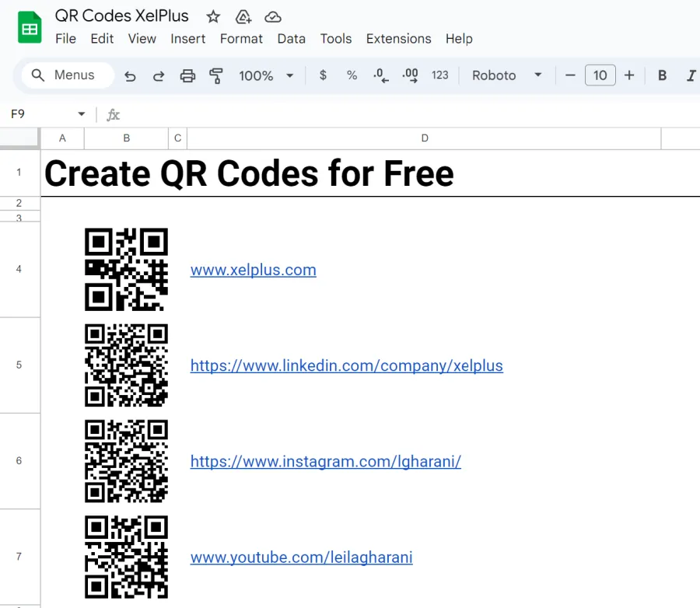
Task: Toggle italic formatting
Action: click(x=690, y=75)
